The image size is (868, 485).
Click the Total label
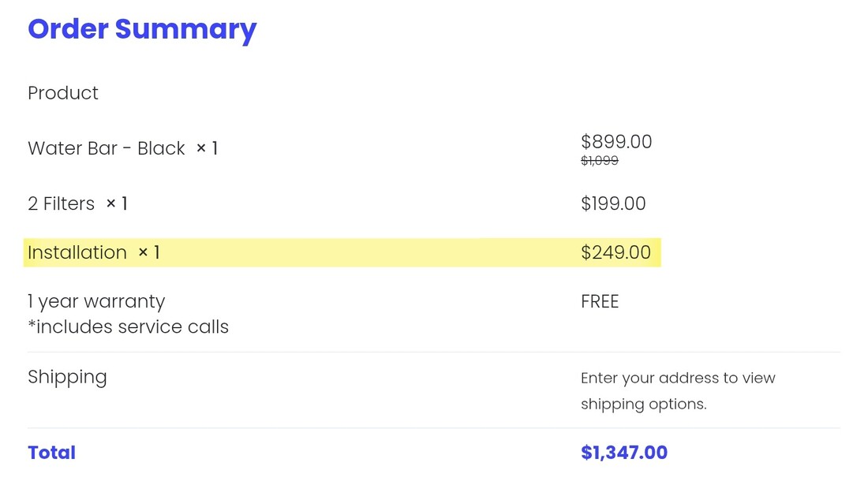point(51,453)
